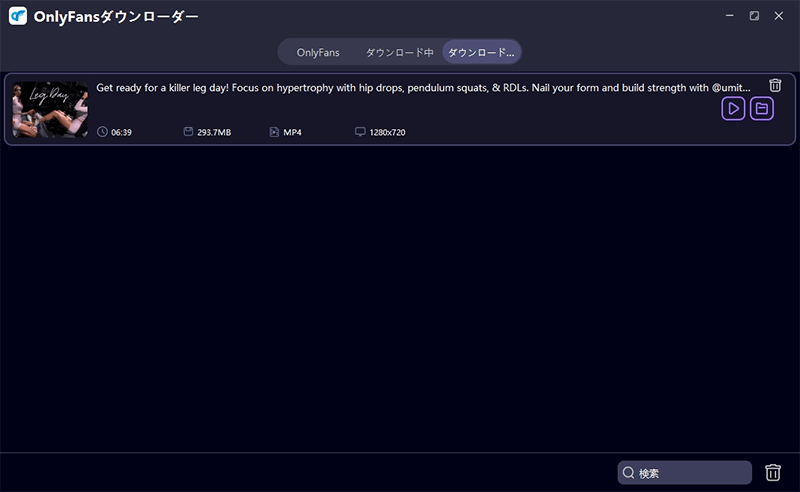
Task: Open the ダウンロード中 tab
Action: (399, 52)
